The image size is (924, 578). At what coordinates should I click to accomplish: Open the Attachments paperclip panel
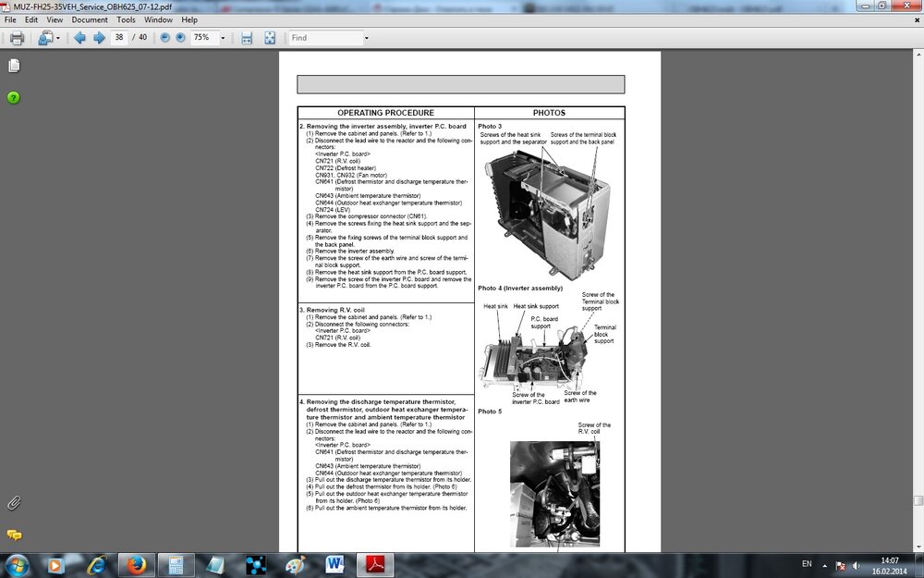(x=13, y=502)
